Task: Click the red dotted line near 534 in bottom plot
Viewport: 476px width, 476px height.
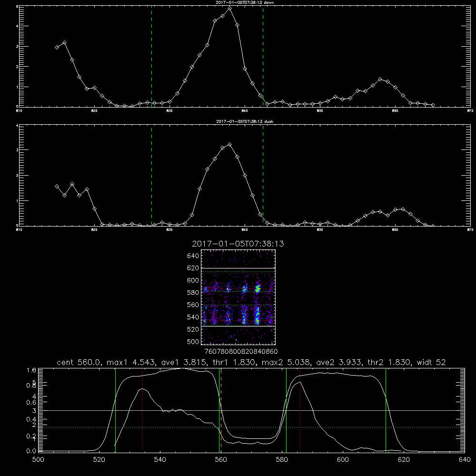Action: (x=142, y=410)
